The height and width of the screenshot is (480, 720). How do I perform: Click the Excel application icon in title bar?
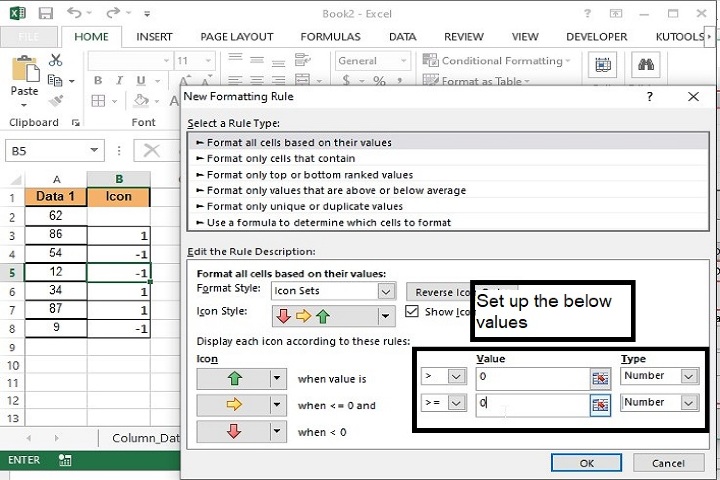click(x=17, y=13)
